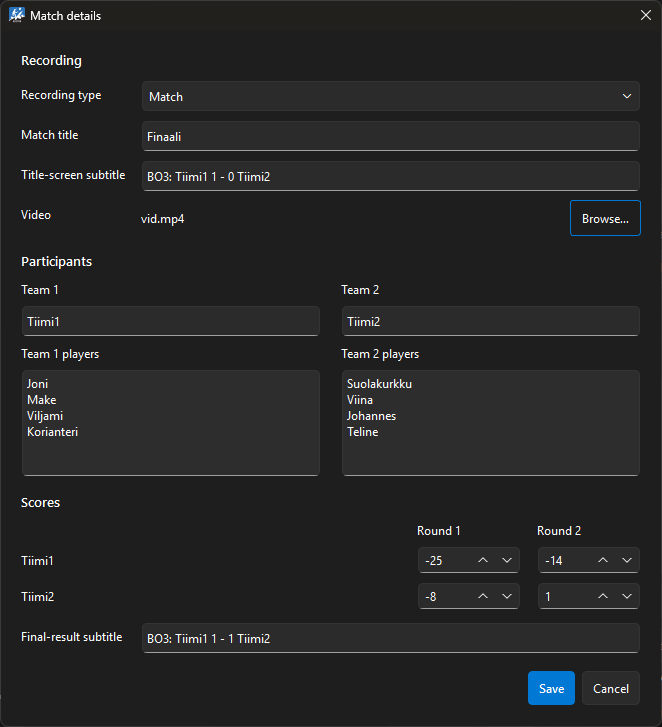Click the Recording type label

click(61, 95)
